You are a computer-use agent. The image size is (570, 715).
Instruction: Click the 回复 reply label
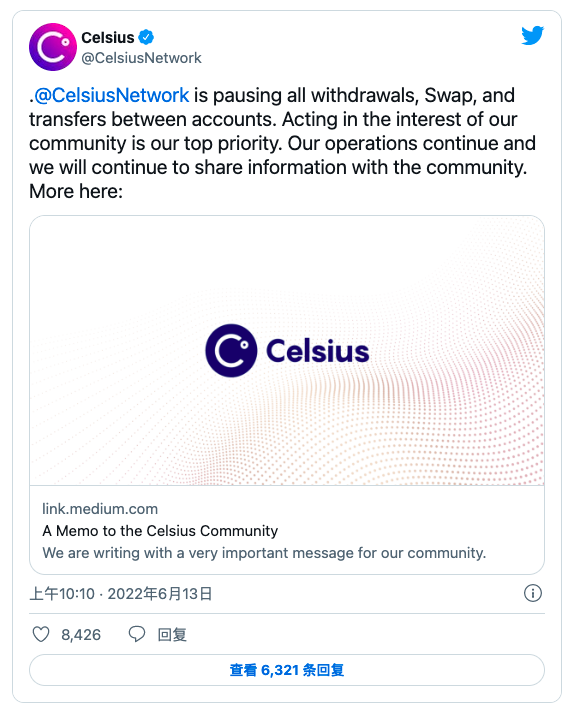point(172,634)
